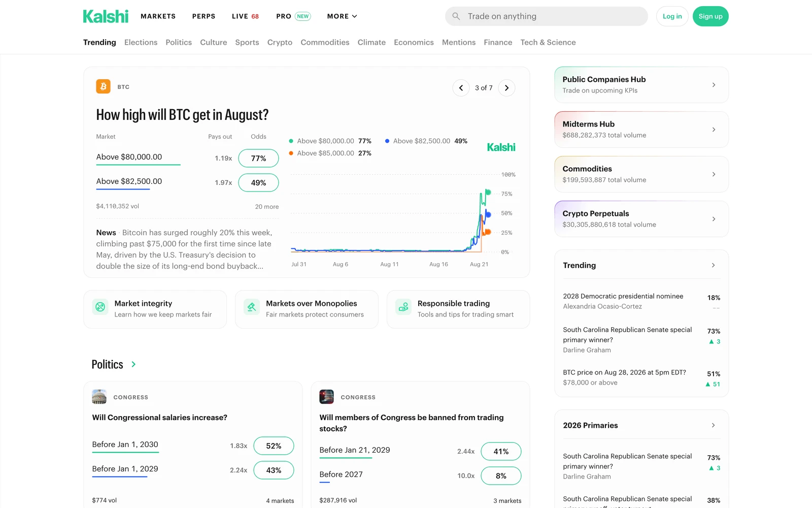This screenshot has width=812, height=508.
Task: Open the PERPS menu item
Action: (x=204, y=16)
